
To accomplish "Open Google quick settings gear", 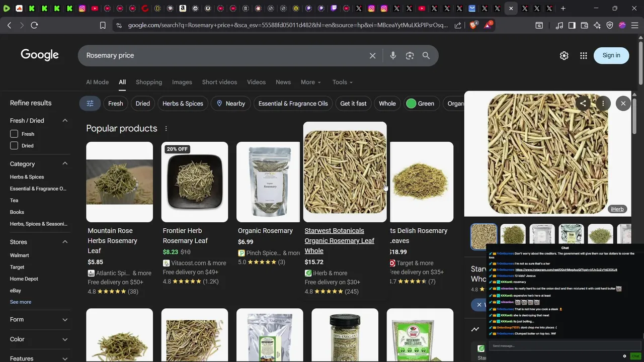I will point(564,55).
